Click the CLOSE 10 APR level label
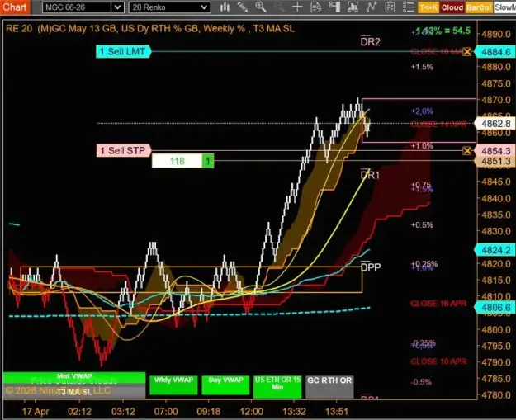 [438, 361]
